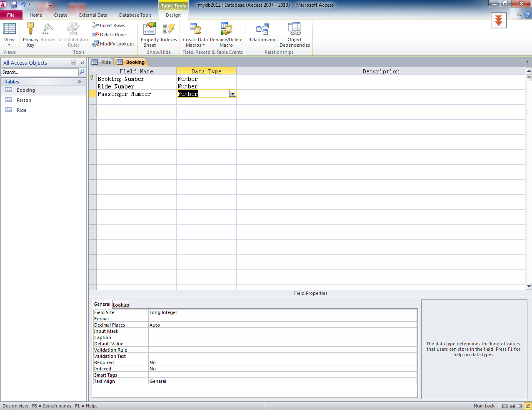This screenshot has height=410, width=532.
Task: Click the Save icon in Quick Access toolbar
Action: pyautogui.click(x=15, y=4)
